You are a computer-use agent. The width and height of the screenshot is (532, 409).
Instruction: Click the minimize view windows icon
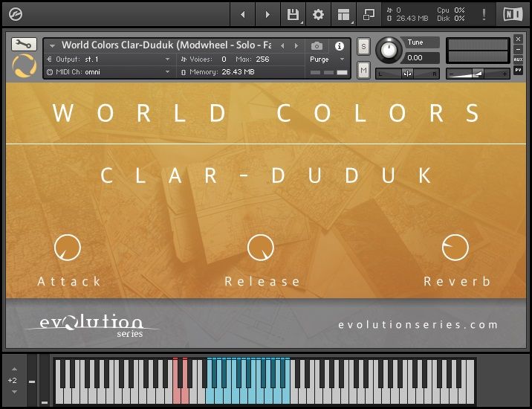[x=369, y=15]
